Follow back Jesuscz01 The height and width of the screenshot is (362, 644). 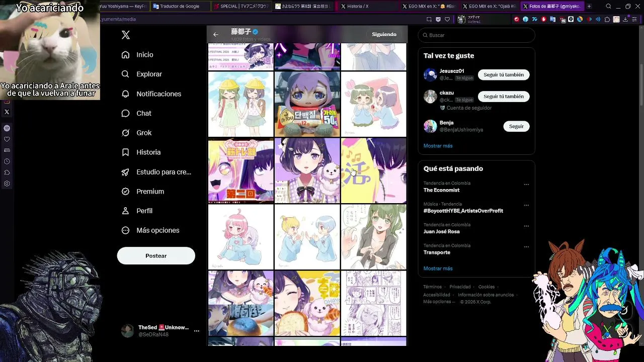[504, 75]
